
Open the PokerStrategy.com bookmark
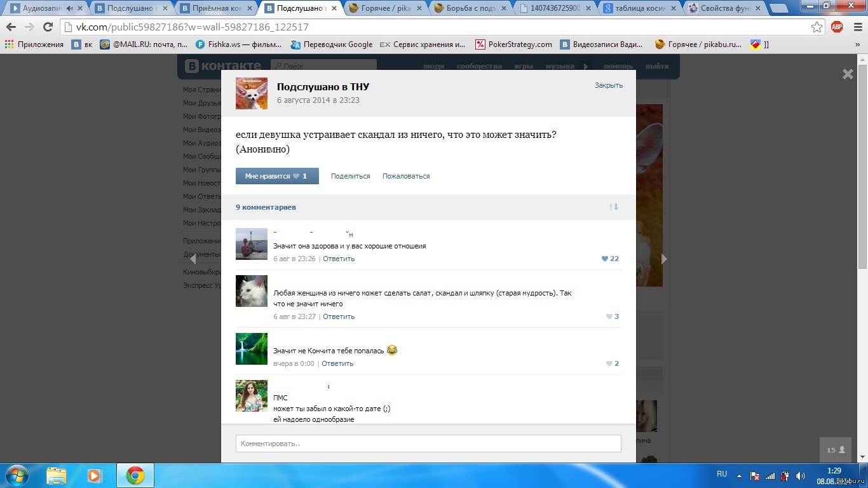tap(513, 44)
